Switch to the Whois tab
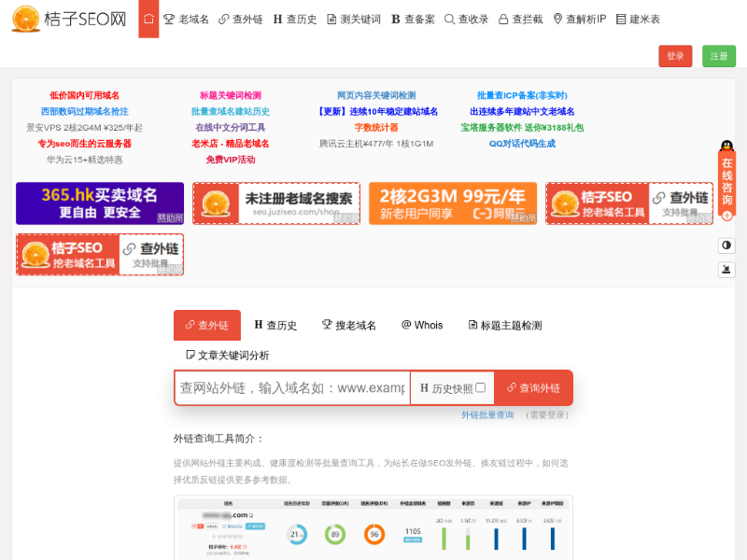The image size is (747, 560). 422,326
